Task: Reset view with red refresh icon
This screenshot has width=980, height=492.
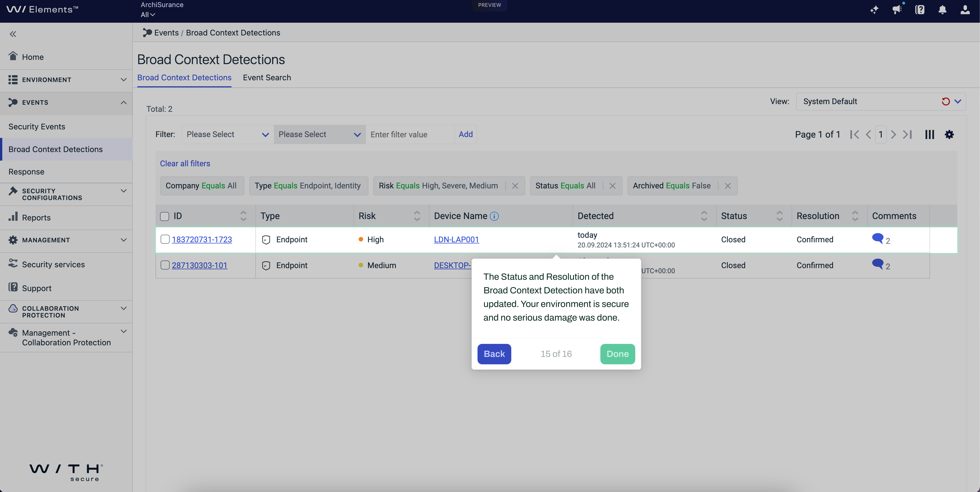Action: [x=945, y=102]
